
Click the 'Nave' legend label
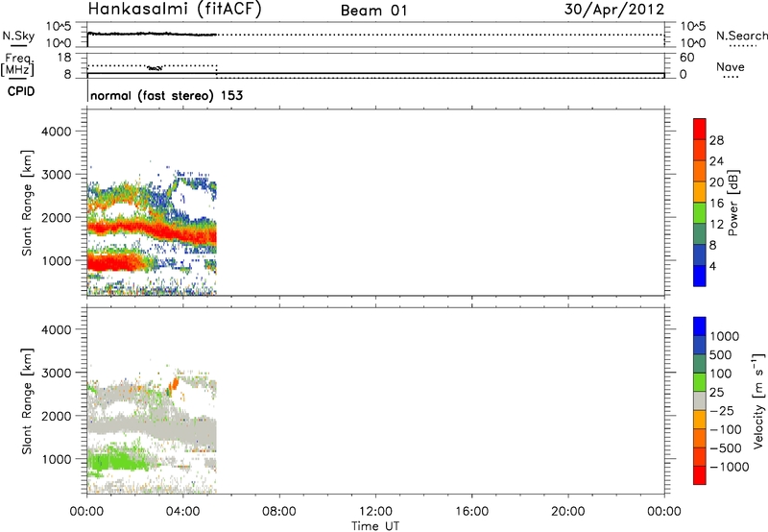[x=730, y=66]
